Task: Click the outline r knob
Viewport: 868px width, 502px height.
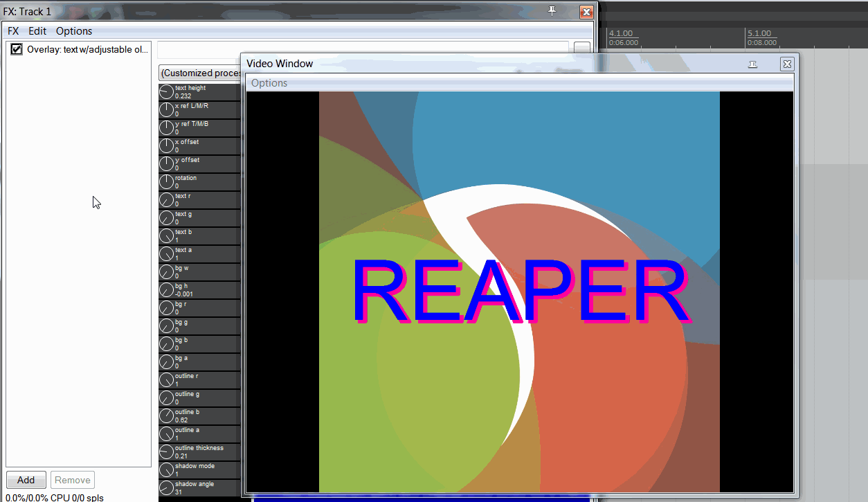Action: (166, 379)
